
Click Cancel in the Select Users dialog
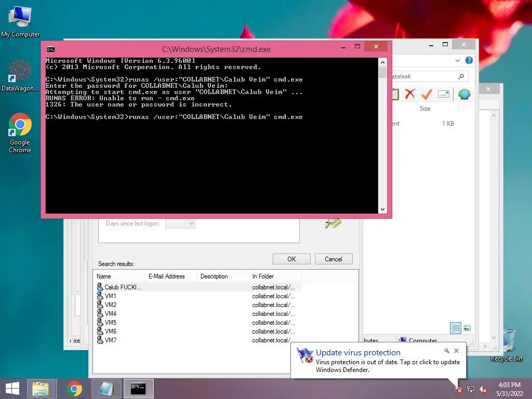coord(334,259)
